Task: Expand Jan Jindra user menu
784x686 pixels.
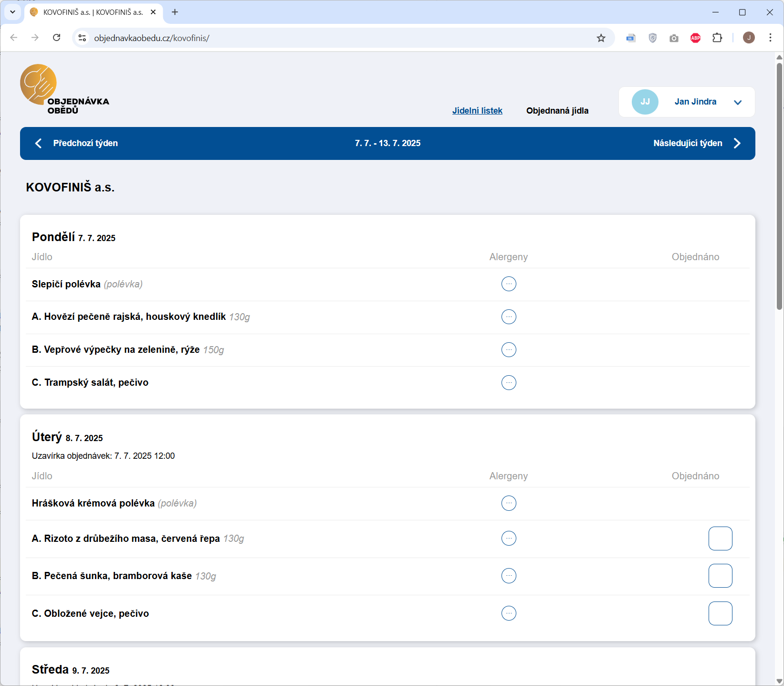Action: click(737, 102)
